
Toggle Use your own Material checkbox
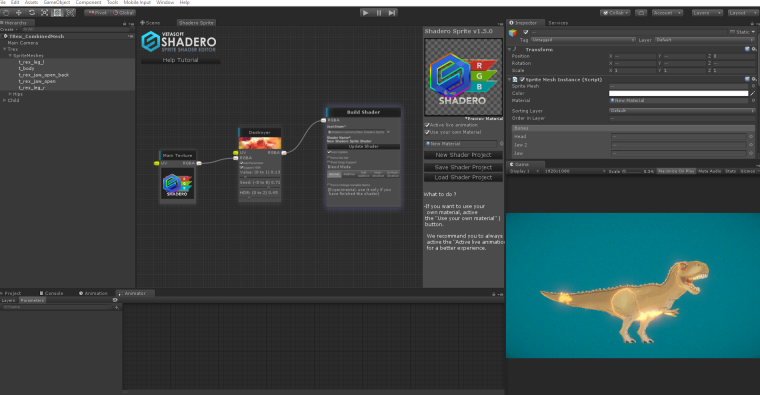pos(427,132)
